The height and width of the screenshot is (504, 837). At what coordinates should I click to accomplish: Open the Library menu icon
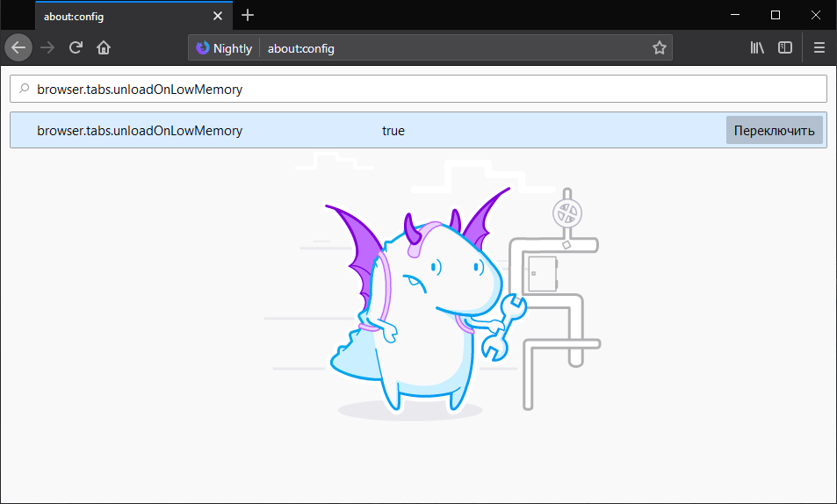757,47
